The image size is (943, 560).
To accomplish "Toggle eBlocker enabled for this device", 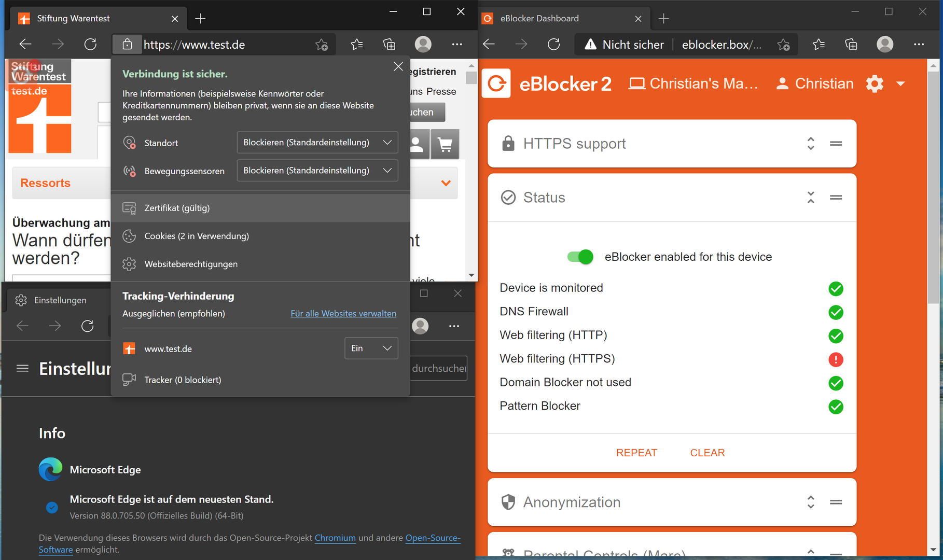I will tap(580, 257).
